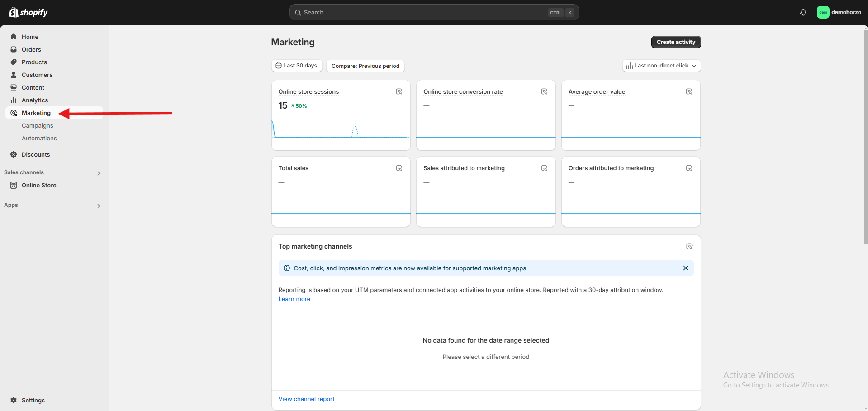
Task: Open report icon on Online store conversion rate
Action: tap(544, 92)
